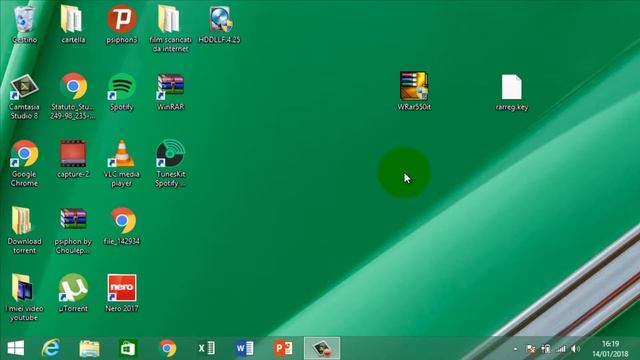Show hidden system tray icons
Image resolution: width=640 pixels, height=360 pixels.
pos(516,349)
